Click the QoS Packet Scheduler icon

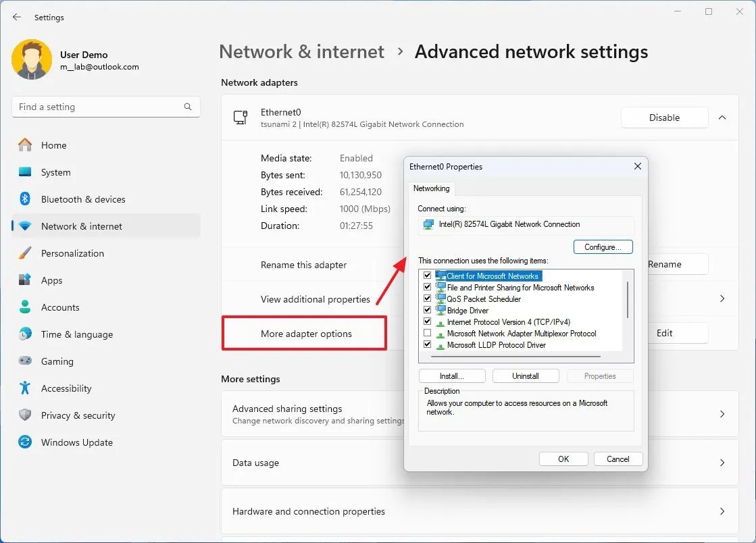tap(440, 299)
